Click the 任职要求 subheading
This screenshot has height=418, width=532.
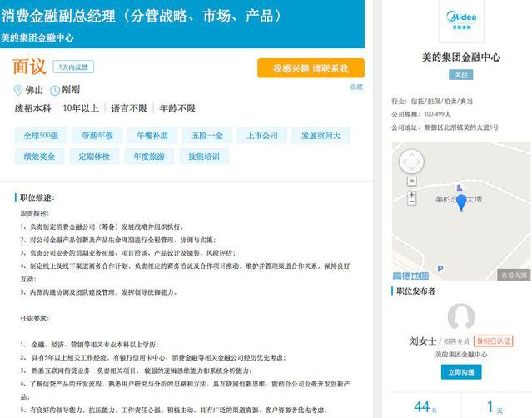[x=35, y=318]
